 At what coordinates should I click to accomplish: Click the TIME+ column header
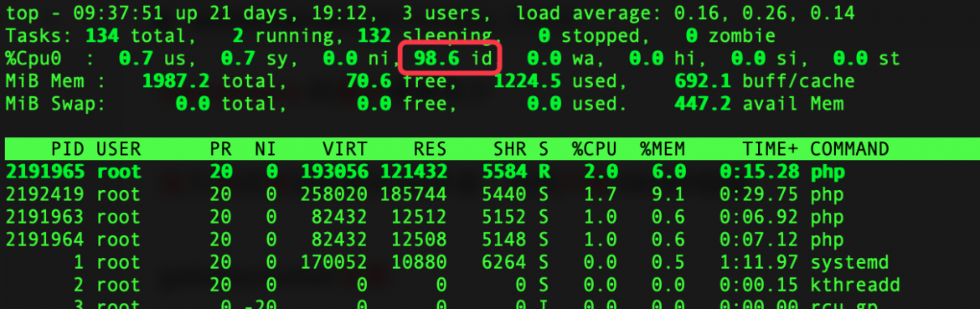pyautogui.click(x=770, y=149)
